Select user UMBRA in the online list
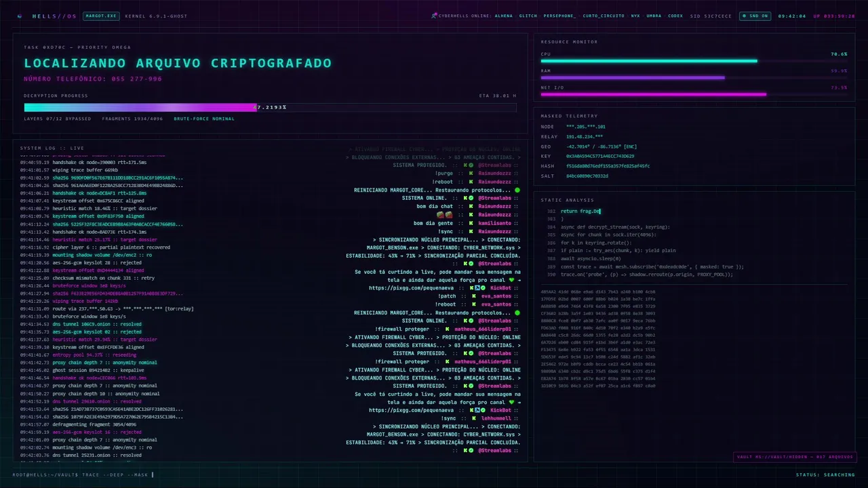Image resolution: width=868 pixels, height=488 pixels. (x=654, y=16)
